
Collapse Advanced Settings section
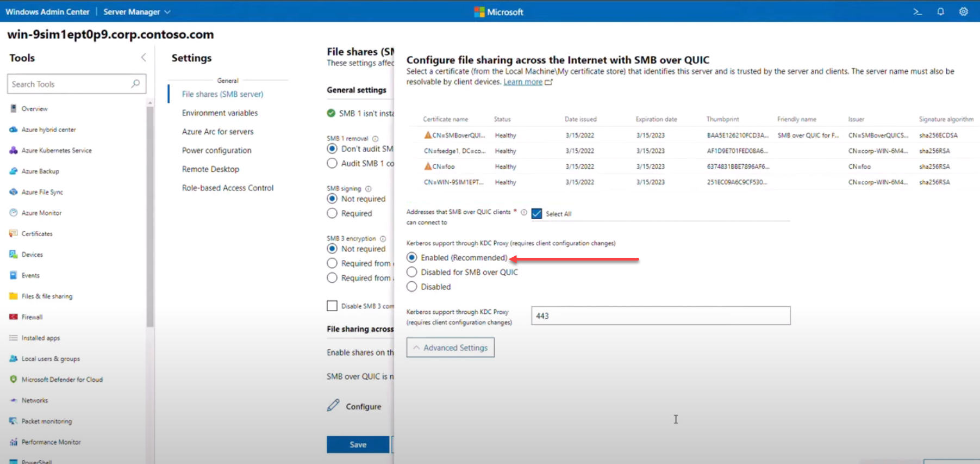click(x=450, y=348)
